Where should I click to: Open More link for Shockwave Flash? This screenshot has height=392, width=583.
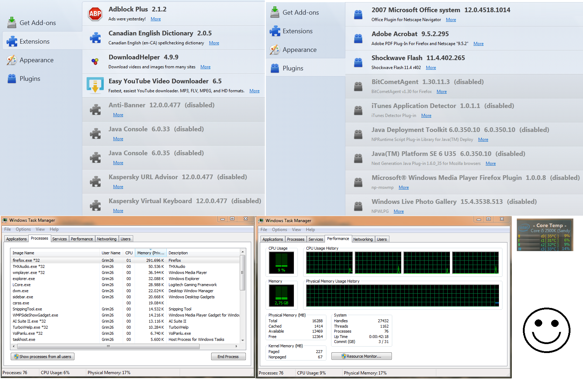click(431, 68)
